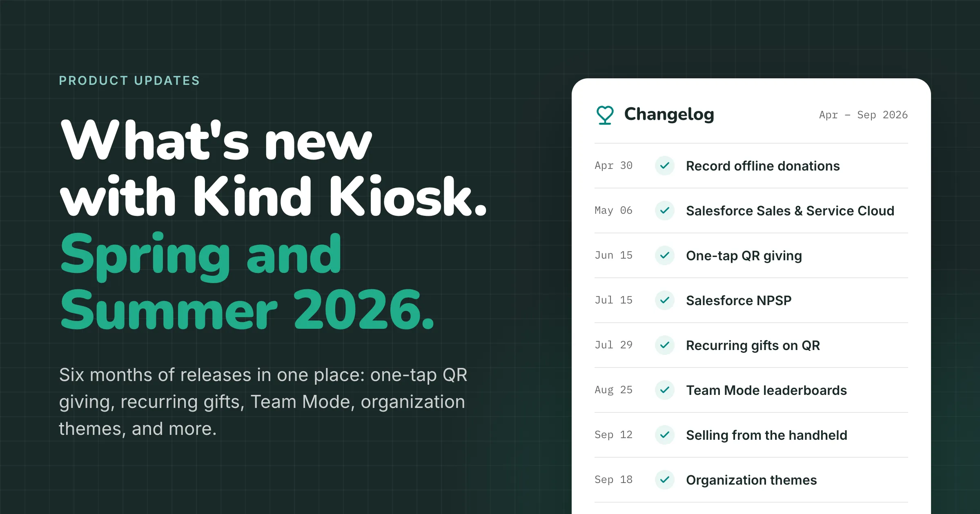The image size is (980, 514).
Task: Click the checkmark next to Team Mode leaderboards
Action: pos(665,390)
